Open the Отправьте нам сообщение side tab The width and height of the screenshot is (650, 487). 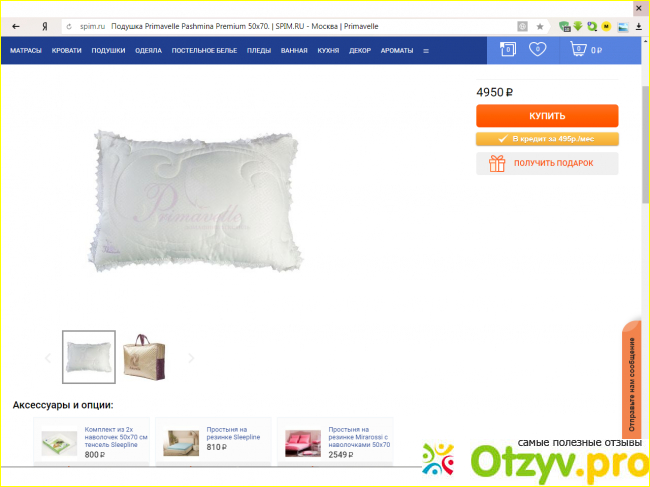coord(631,381)
